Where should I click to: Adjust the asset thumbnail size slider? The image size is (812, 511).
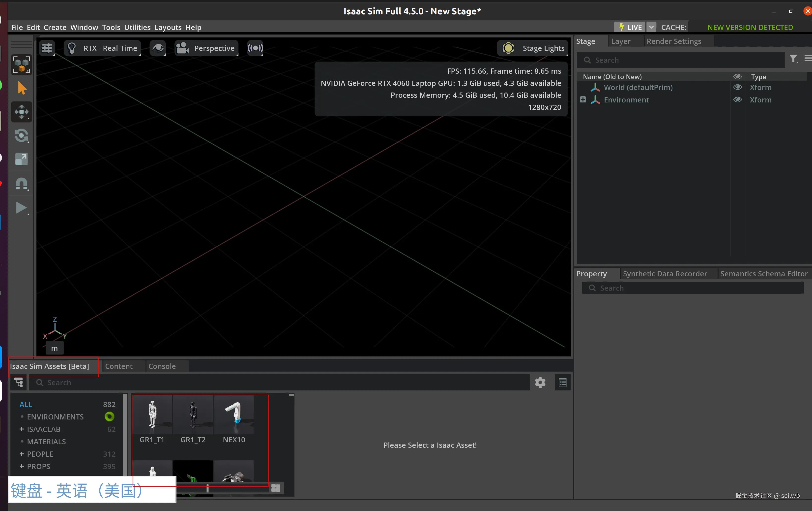207,488
